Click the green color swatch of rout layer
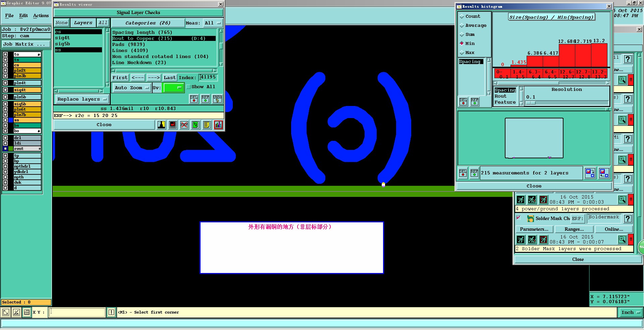The width and height of the screenshot is (644, 330). point(11,149)
